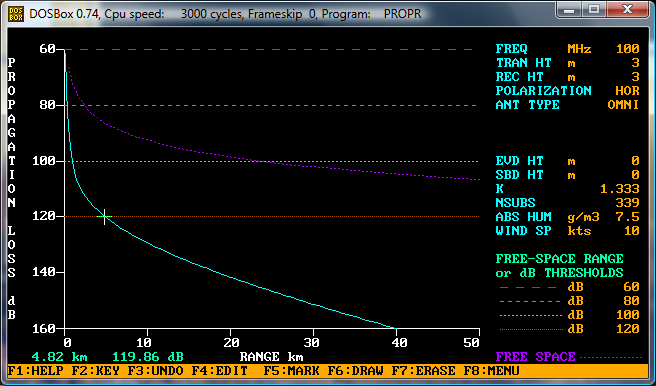This screenshot has width=656, height=386.
Task: Click the TRAN HT value field
Action: tap(636, 63)
